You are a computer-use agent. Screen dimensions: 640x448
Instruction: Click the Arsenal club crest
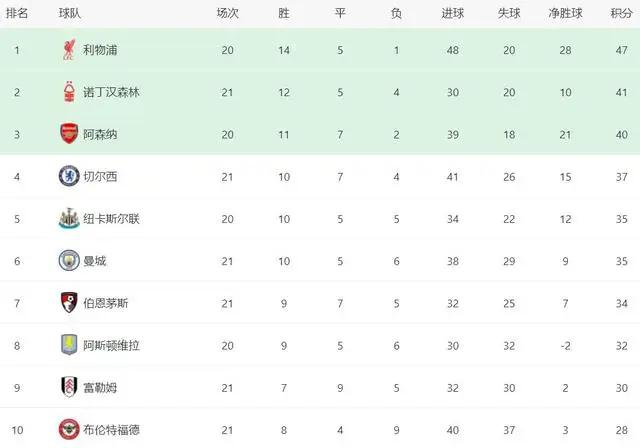(68, 134)
